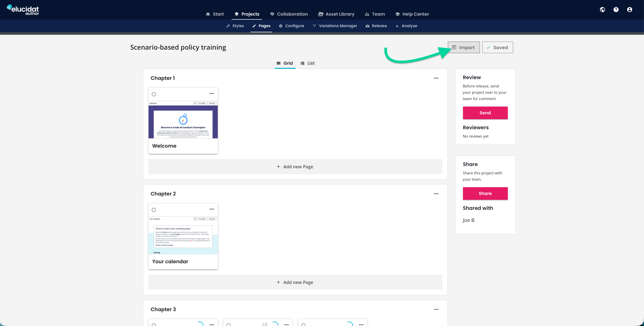The image size is (644, 326).
Task: Click the Welcome page title
Action: click(164, 146)
